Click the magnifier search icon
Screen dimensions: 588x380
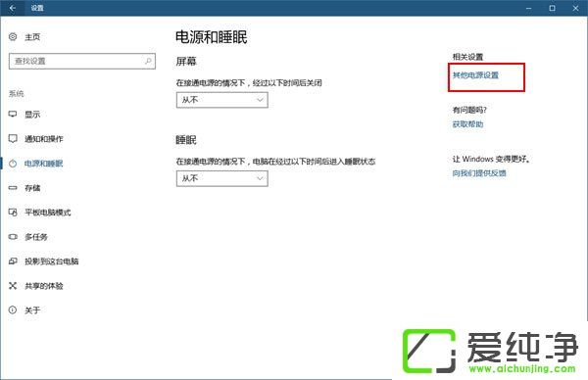click(x=149, y=61)
